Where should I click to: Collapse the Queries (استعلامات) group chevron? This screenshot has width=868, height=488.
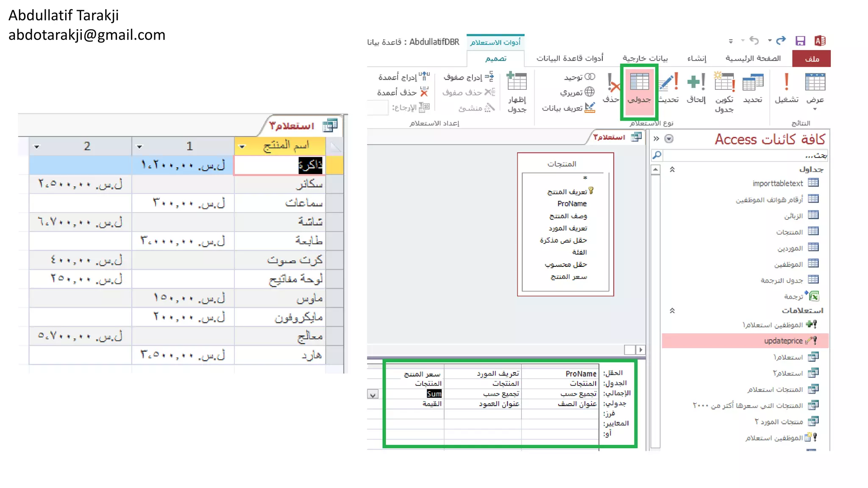click(x=672, y=311)
